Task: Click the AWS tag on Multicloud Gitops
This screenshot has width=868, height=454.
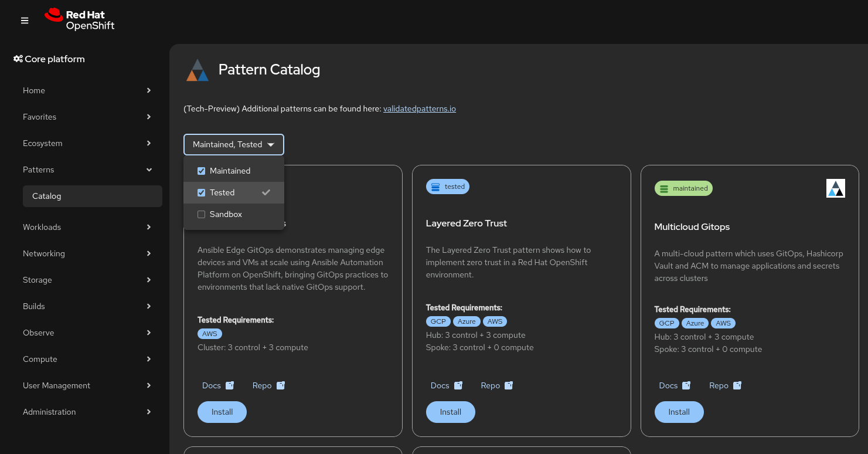Action: click(724, 323)
